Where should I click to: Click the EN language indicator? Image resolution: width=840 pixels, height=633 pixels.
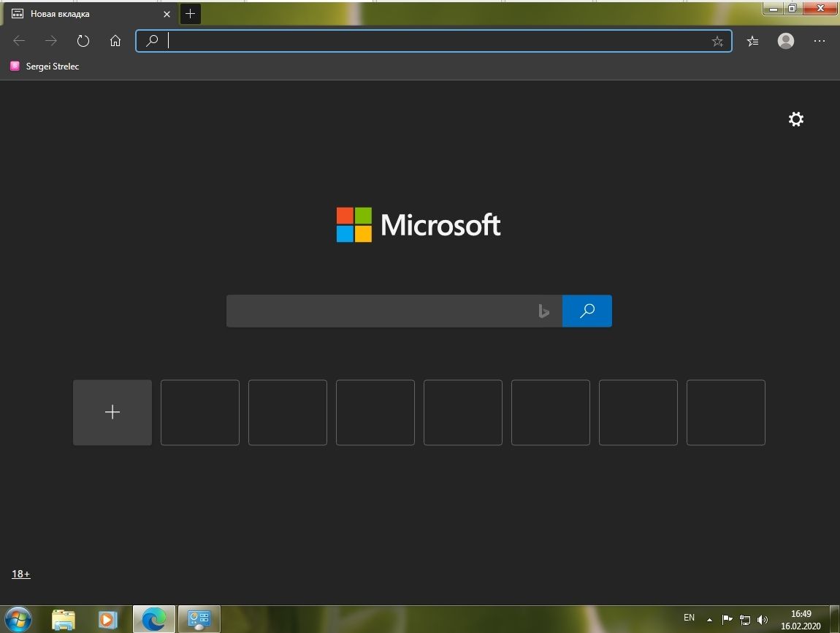click(x=689, y=618)
